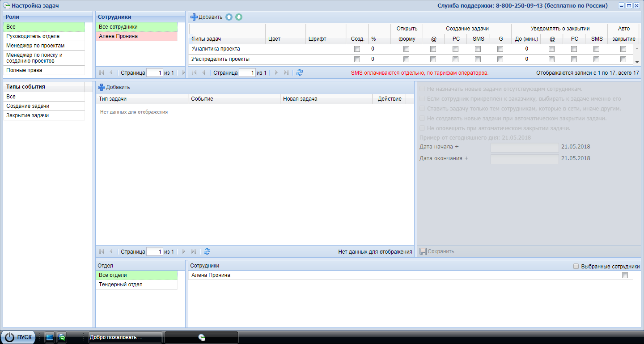This screenshot has width=644, height=344.
Task: Click the page number field in employees pager
Action: (x=155, y=72)
